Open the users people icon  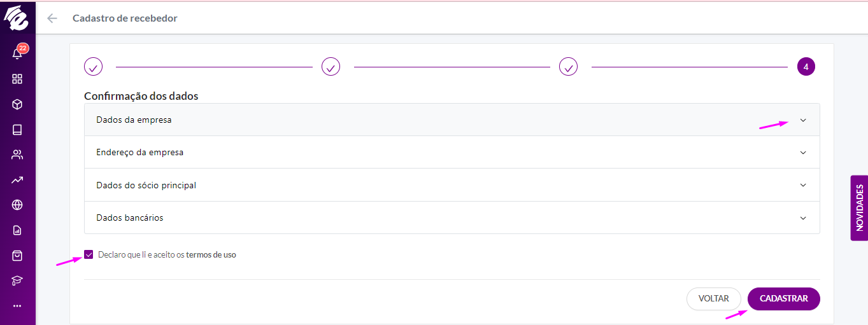pos(17,155)
